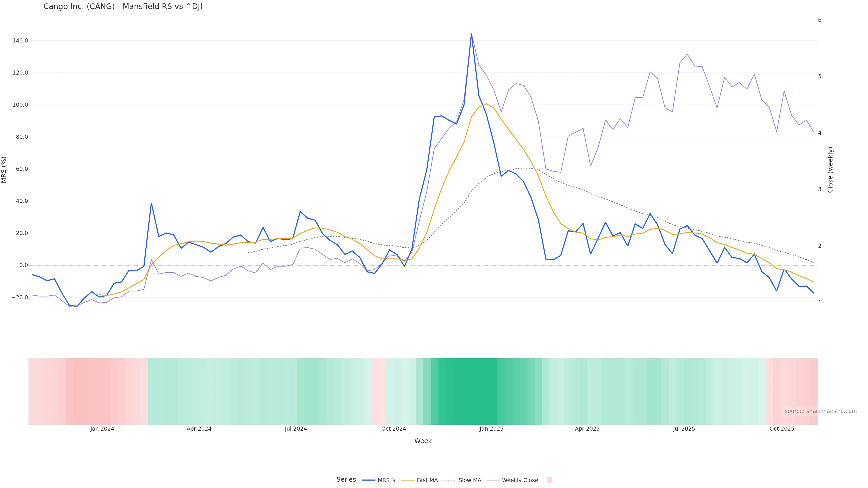Click the blue MRS % legend line icon
Image resolution: width=868 pixels, height=488 pixels.
(x=369, y=480)
